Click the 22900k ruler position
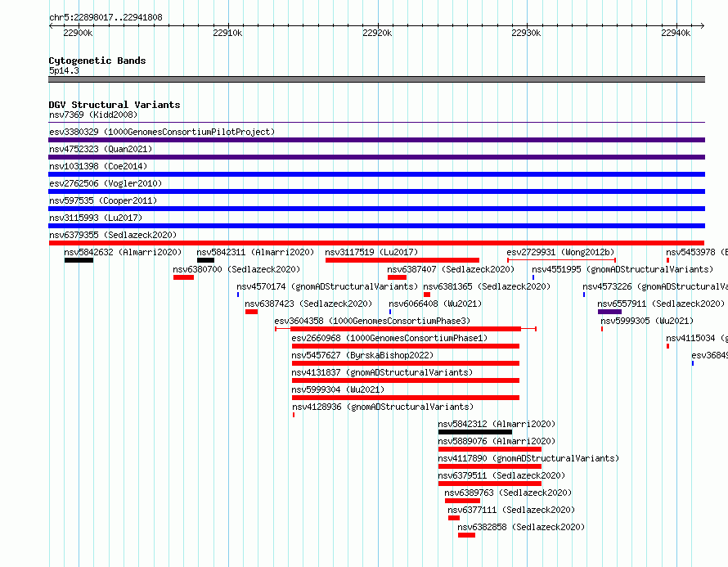The height and width of the screenshot is (567, 728). 78,33
